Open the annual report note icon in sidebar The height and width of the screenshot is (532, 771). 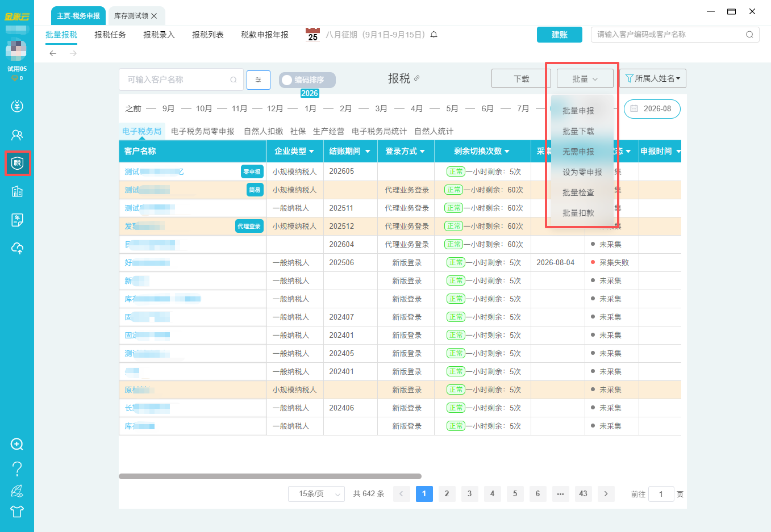[17, 220]
